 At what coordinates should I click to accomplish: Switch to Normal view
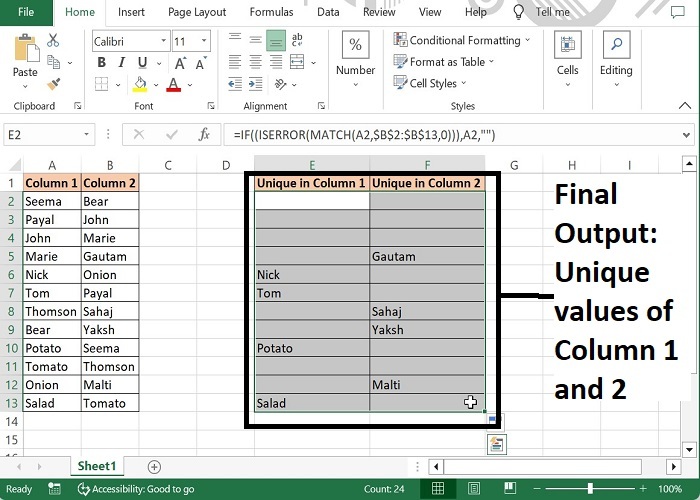(x=438, y=488)
